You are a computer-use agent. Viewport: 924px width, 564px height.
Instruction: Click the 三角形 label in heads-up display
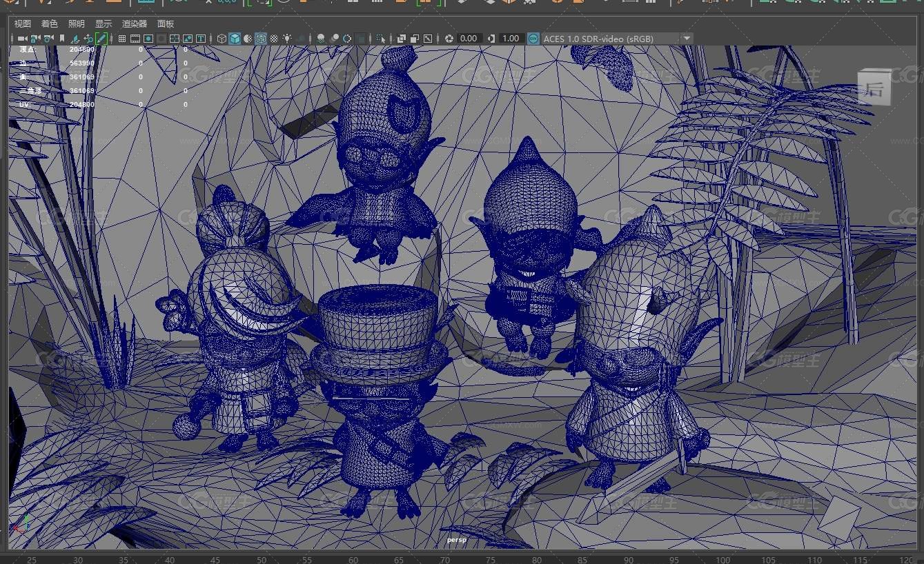pyautogui.click(x=30, y=90)
